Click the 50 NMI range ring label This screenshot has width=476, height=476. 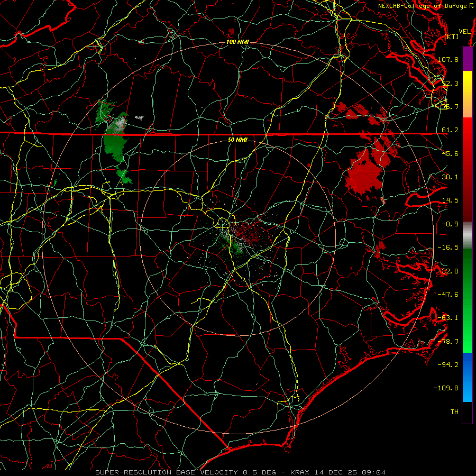pyautogui.click(x=237, y=140)
